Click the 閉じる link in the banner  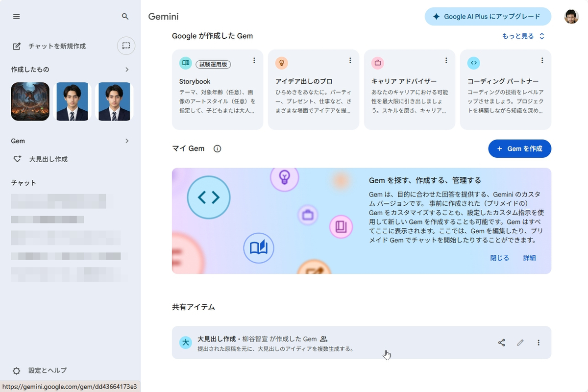tap(500, 258)
